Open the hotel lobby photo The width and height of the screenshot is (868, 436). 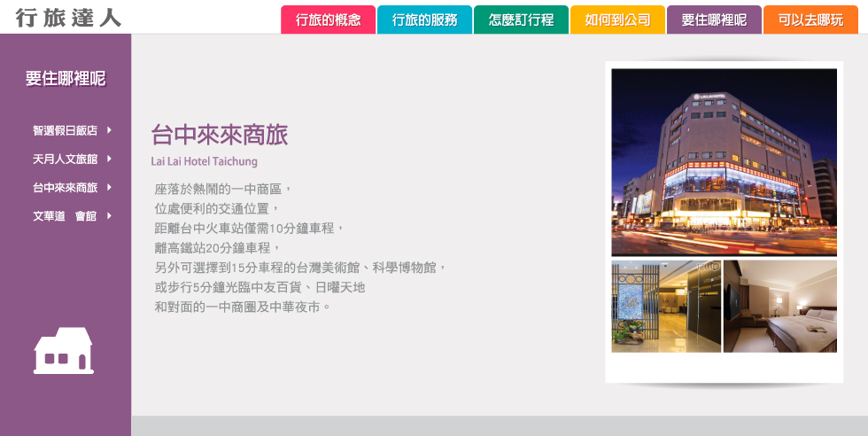[666, 307]
